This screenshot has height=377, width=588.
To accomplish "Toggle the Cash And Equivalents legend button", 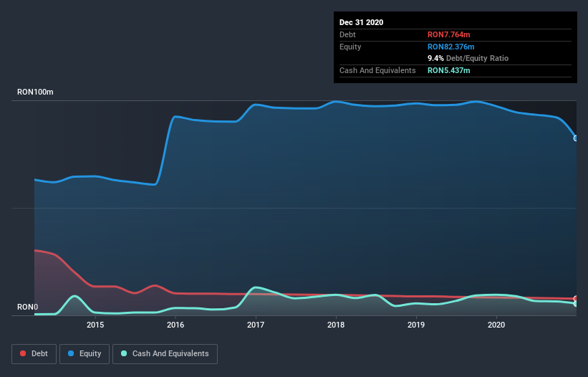I will (165, 354).
